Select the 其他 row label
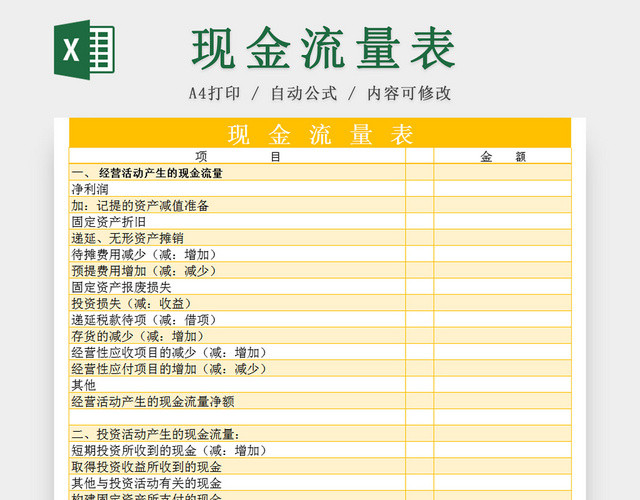Image resolution: width=640 pixels, height=500 pixels. [84, 385]
